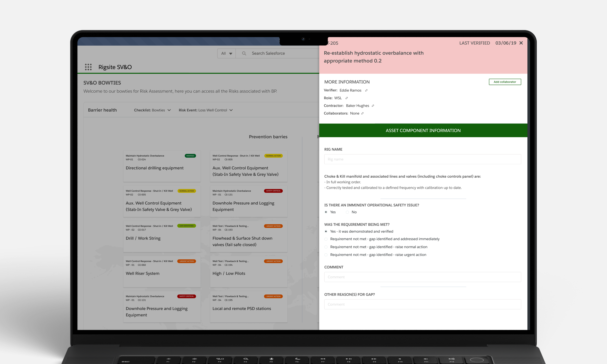607x364 pixels.
Task: Click the VERIFIED badge on Directional drilling
Action: point(190,156)
